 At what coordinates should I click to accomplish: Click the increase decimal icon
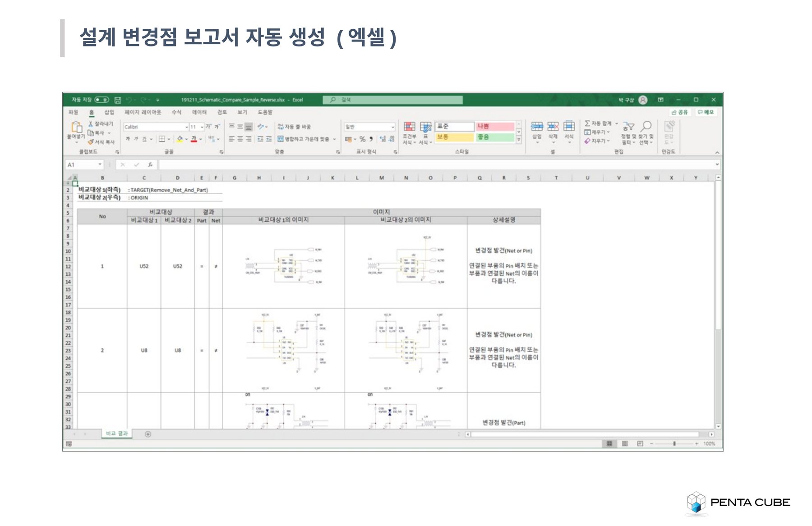tap(383, 139)
